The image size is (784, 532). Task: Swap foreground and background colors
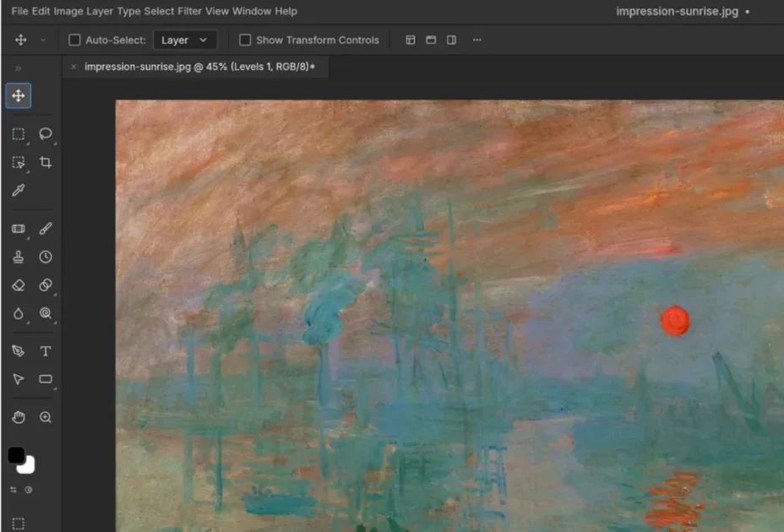(x=14, y=490)
